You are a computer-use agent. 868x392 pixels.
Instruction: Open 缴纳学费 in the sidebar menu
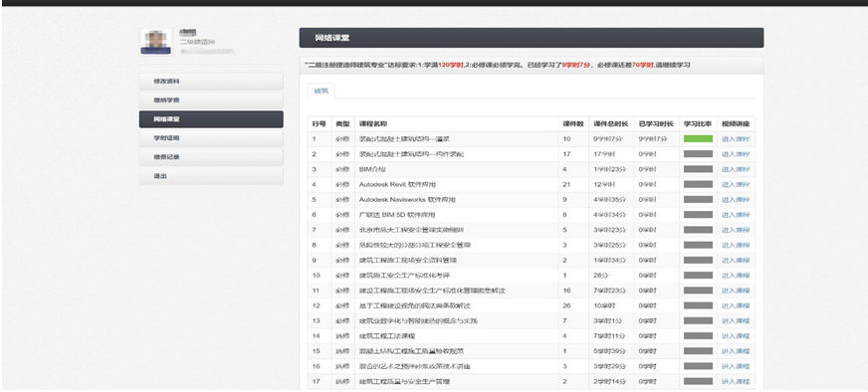click(211, 100)
